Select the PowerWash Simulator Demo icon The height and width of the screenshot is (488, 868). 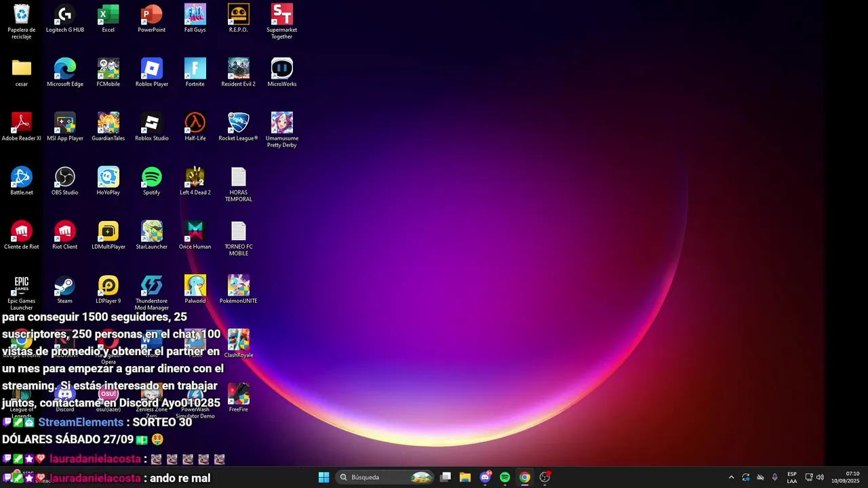[195, 401]
